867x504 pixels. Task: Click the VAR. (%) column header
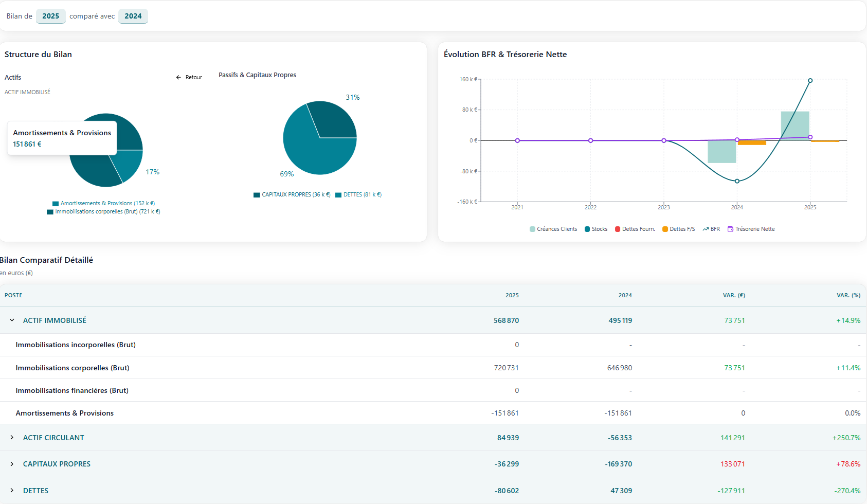coord(848,295)
